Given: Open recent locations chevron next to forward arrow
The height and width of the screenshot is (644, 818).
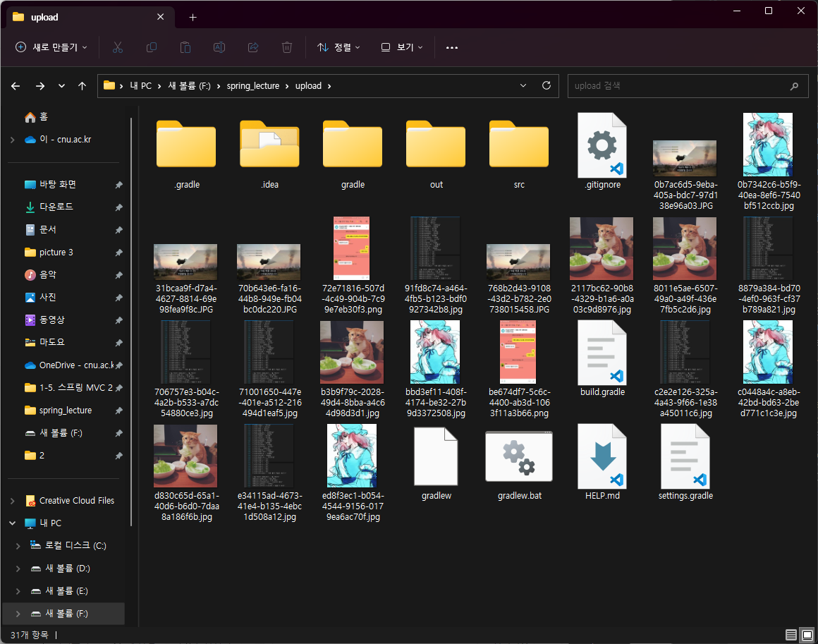Looking at the screenshot, I should point(61,86).
